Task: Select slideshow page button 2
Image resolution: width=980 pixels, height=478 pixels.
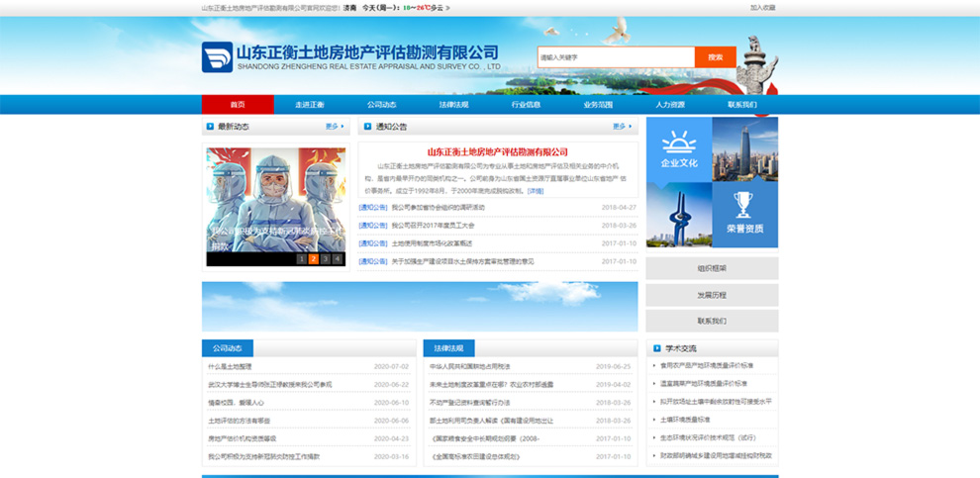Action: pyautogui.click(x=313, y=258)
